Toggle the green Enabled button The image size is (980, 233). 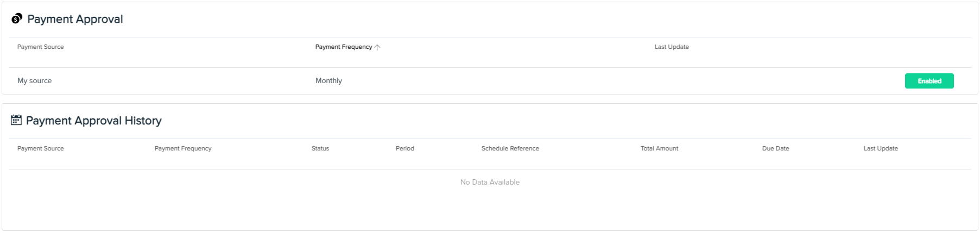pyautogui.click(x=929, y=81)
